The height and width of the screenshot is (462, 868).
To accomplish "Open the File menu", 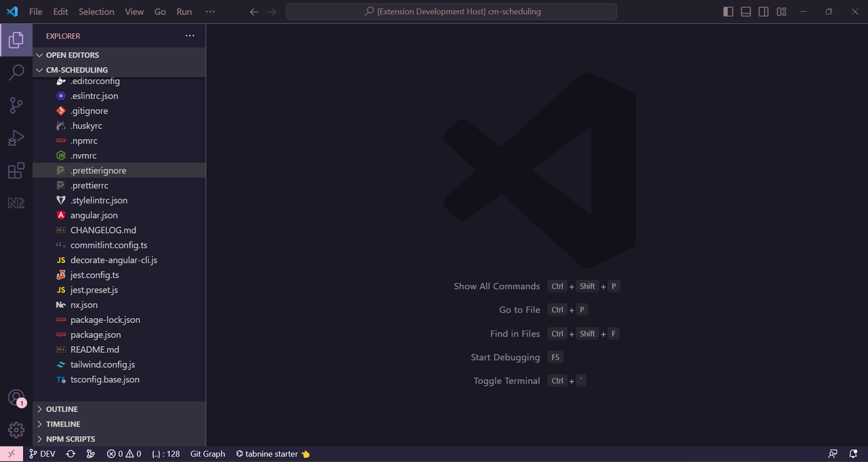I will click(x=35, y=12).
